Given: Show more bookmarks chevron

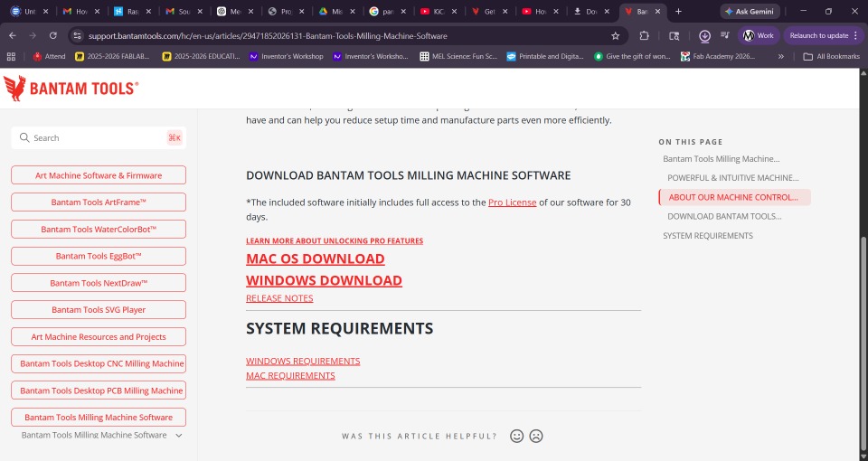Looking at the screenshot, I should pyautogui.click(x=780, y=56).
